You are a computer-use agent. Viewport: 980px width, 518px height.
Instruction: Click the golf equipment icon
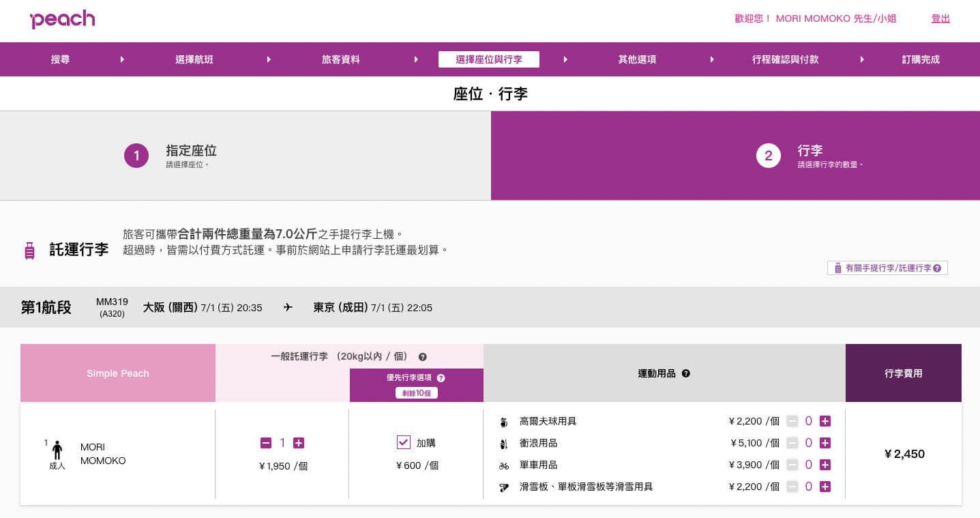coord(504,422)
